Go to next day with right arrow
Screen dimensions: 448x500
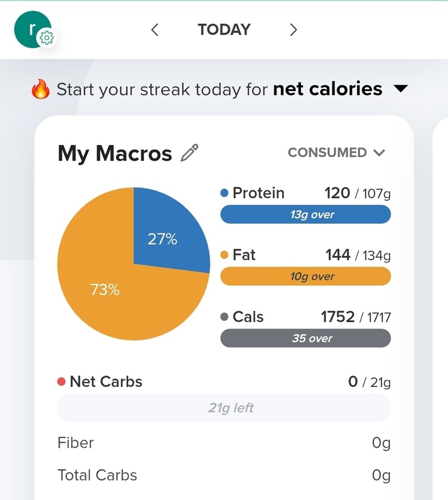click(x=293, y=30)
